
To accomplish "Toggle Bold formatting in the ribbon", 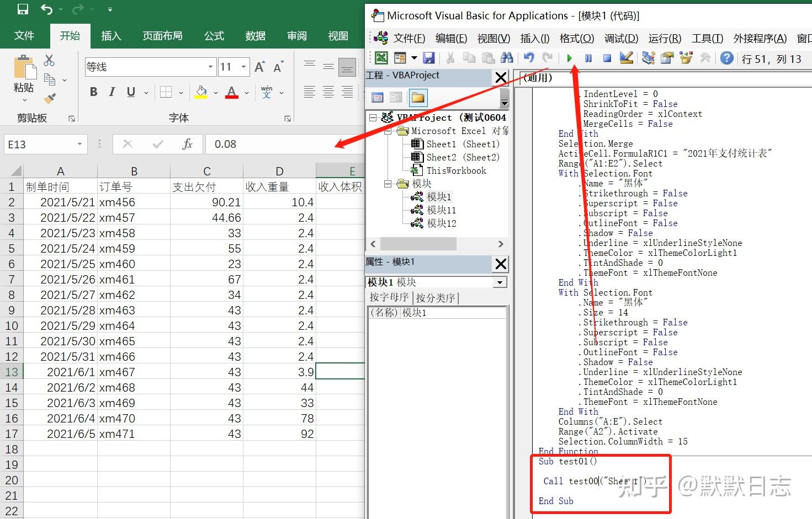I will (94, 92).
